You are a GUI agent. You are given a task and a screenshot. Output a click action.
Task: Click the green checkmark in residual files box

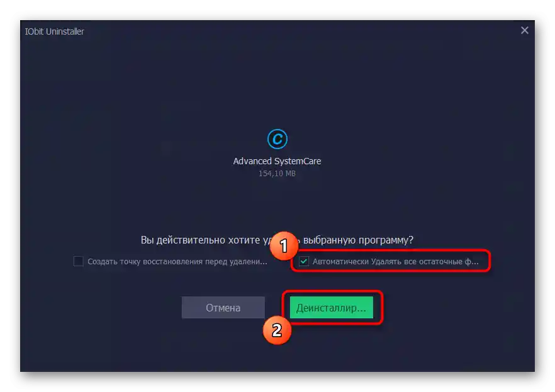click(x=304, y=262)
